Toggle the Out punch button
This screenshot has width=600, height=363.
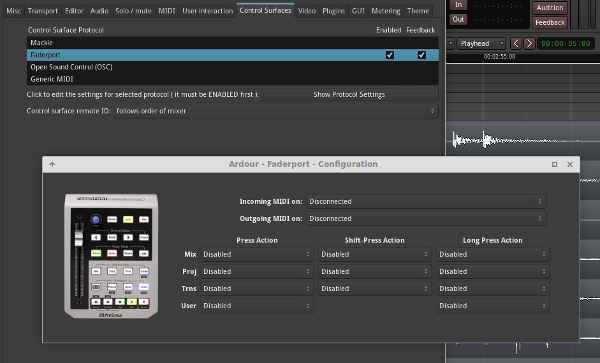pos(458,20)
